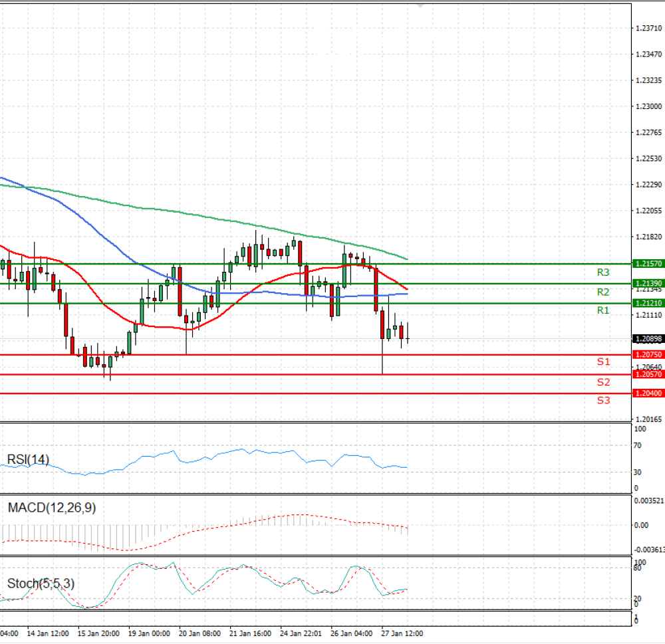
Task: Select the 1.22765 price axis value
Action: [649, 133]
